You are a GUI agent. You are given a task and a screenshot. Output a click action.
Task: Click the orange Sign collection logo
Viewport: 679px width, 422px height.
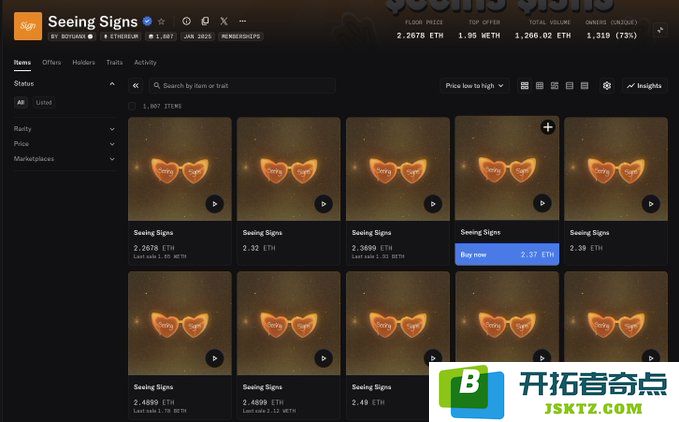28,26
